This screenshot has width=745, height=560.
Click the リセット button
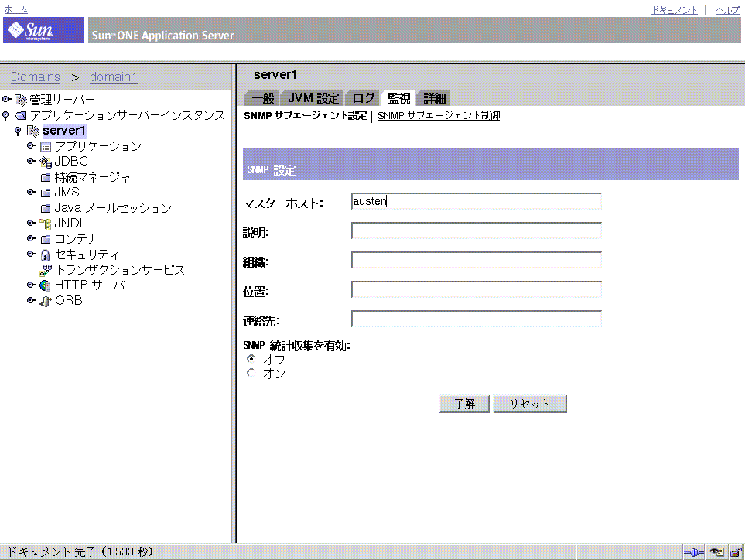530,404
